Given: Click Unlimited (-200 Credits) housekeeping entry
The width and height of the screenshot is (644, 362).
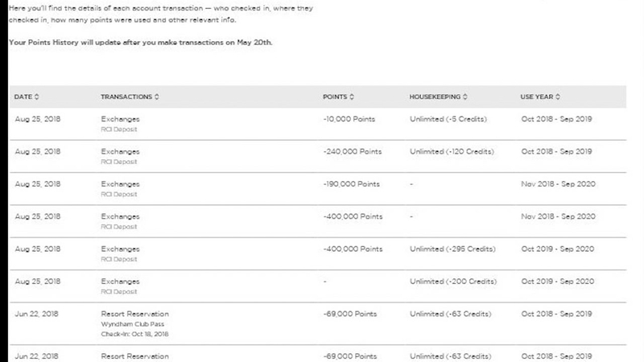Looking at the screenshot, I should coord(453,282).
